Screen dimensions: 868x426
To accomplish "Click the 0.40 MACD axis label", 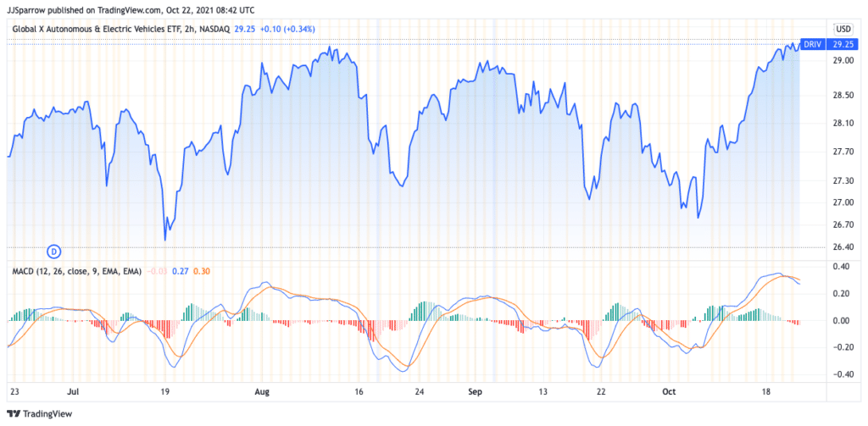I will point(841,267).
